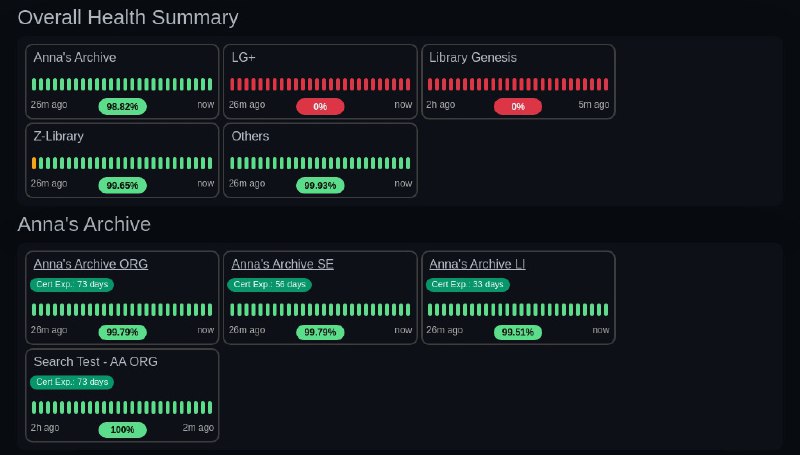800x455 pixels.
Task: Select the Others card title
Action: tap(250, 136)
